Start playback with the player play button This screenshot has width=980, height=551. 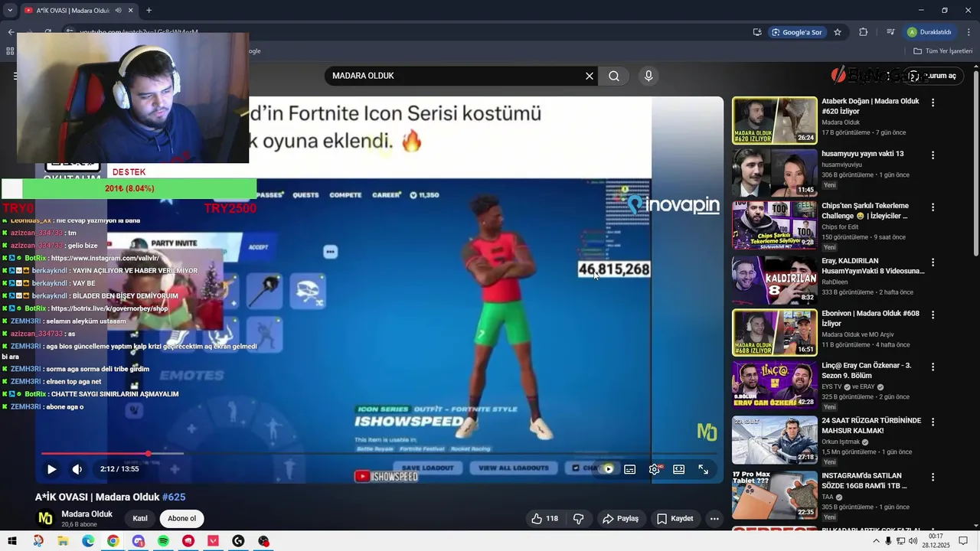pos(51,469)
